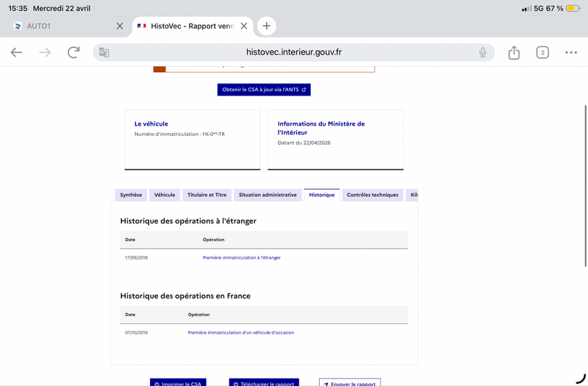Open the share sheet icon
Image resolution: width=588 pixels, height=386 pixels.
[x=514, y=52]
